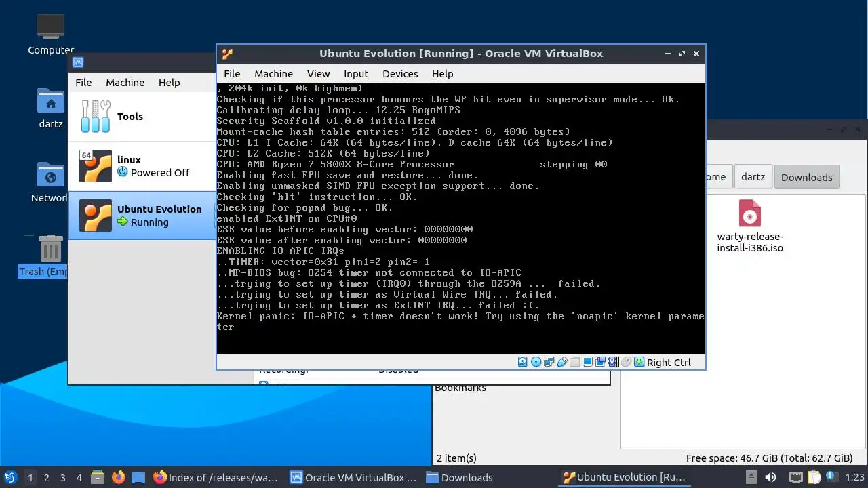Open the Input menu in the VM window

pyautogui.click(x=355, y=74)
